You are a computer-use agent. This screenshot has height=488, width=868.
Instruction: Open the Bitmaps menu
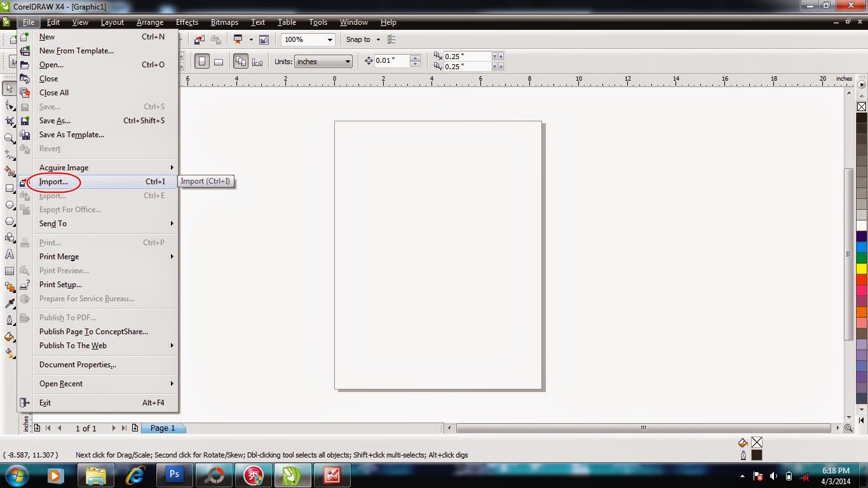224,22
